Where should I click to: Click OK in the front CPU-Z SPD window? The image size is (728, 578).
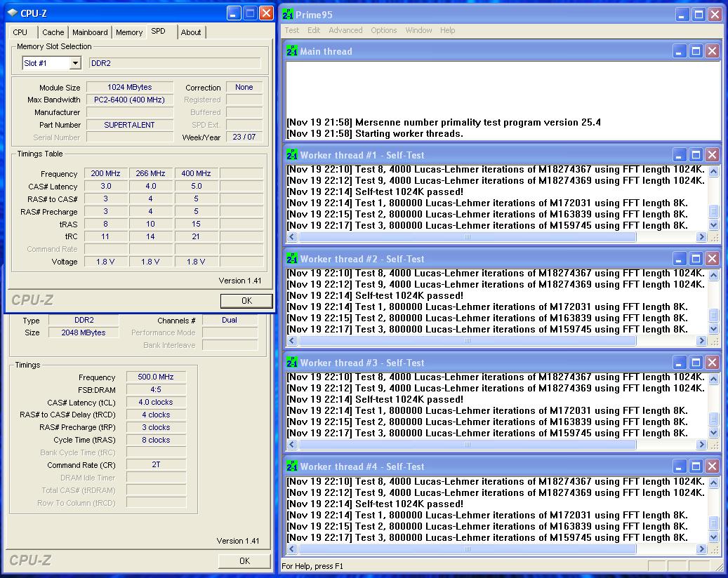tap(246, 301)
